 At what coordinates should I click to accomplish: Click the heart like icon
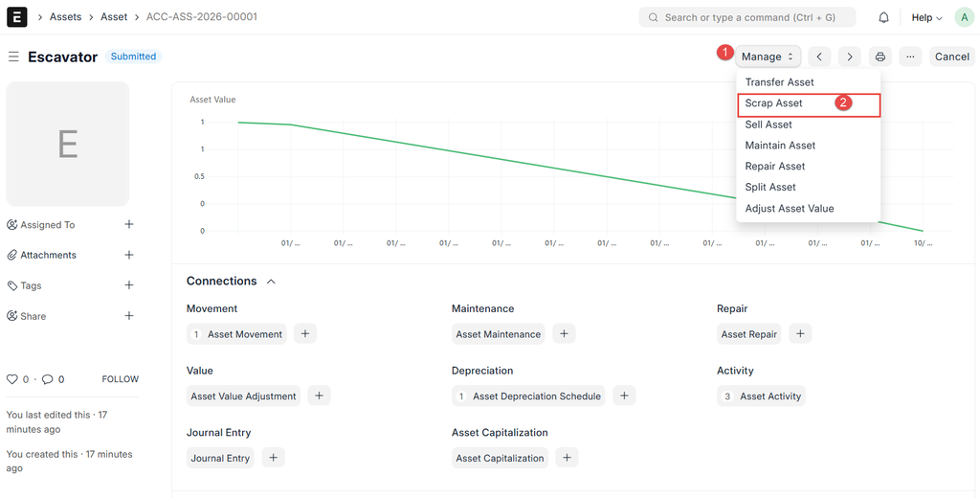pos(12,379)
